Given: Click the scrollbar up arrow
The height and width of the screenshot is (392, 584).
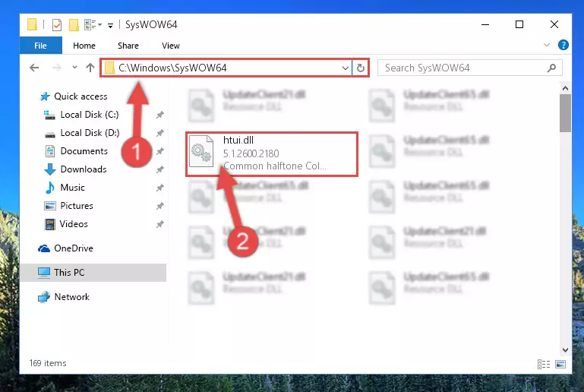Looking at the screenshot, I should click(565, 88).
